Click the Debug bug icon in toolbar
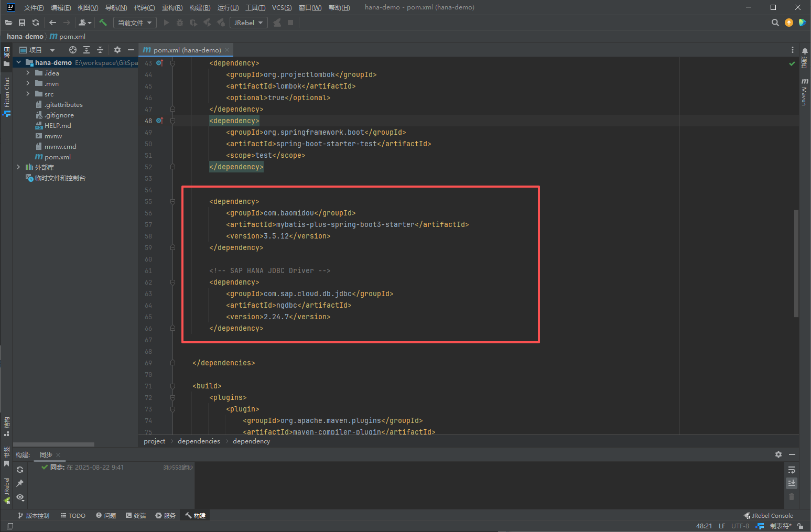Viewport: 811px width, 532px height. point(180,23)
